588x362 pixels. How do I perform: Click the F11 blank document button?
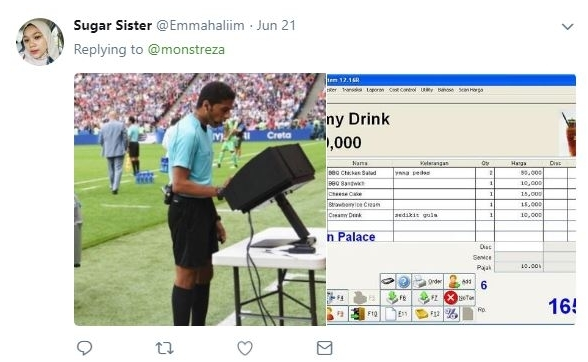pos(396,314)
